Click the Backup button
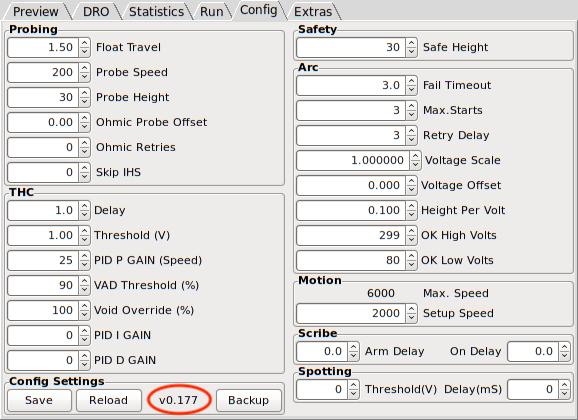578x420 pixels. (x=248, y=400)
